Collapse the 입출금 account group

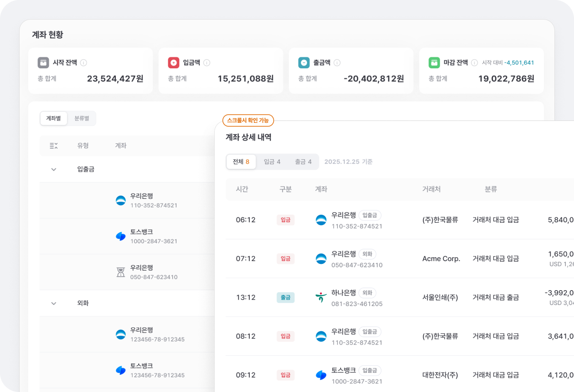click(54, 169)
